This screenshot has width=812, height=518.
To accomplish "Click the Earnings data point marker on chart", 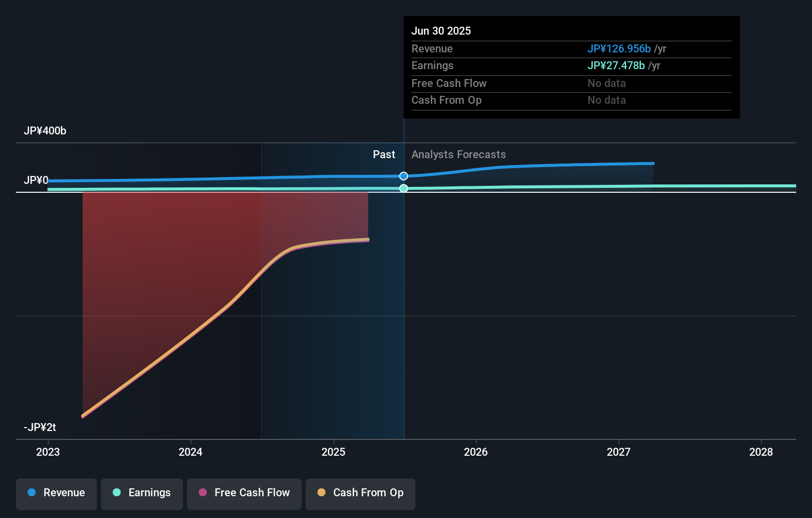I will click(x=404, y=188).
